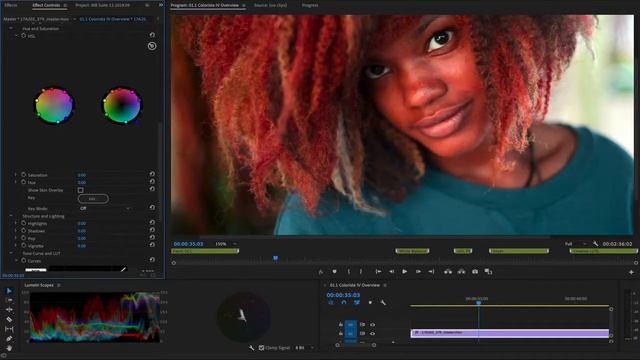Toggle animation stopwatch for Saturation

tap(24, 175)
